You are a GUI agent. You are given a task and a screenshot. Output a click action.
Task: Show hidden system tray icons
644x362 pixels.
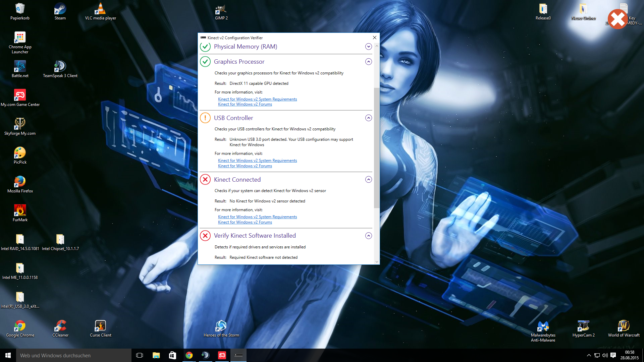tap(589, 355)
